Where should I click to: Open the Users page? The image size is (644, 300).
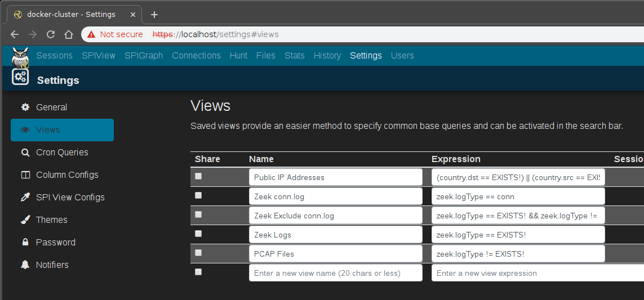[x=402, y=55]
